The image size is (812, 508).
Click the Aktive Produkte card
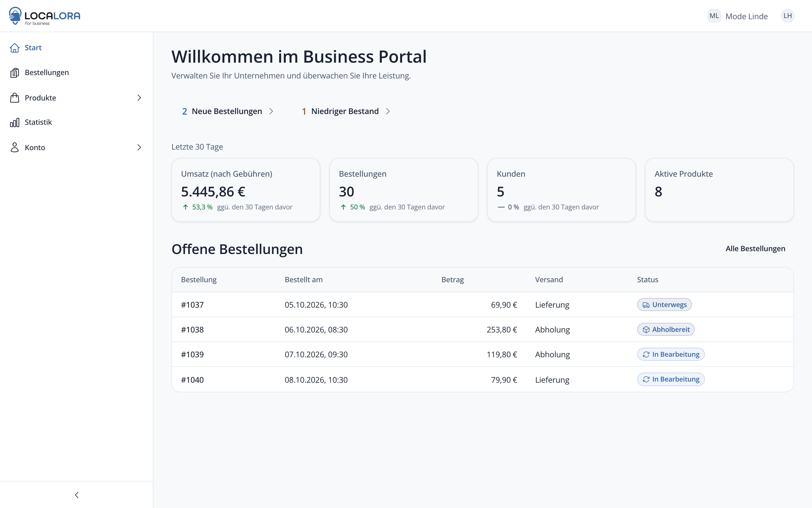(x=720, y=190)
